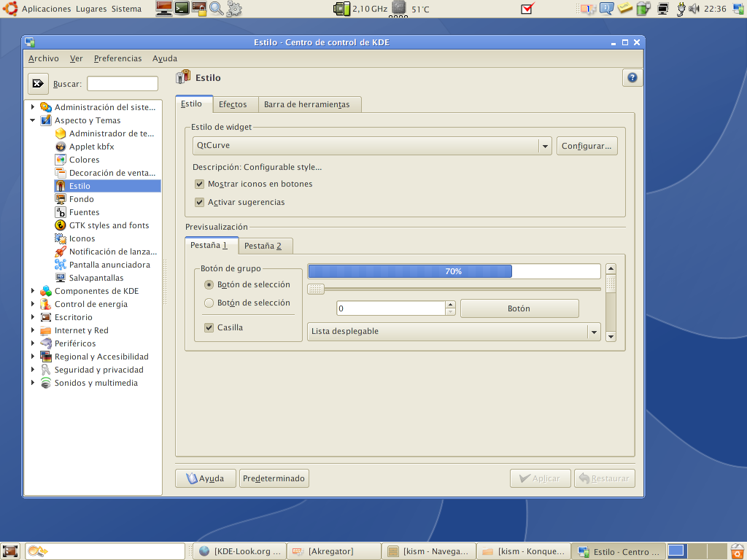Click the Sonidos y multimedia icon
The width and height of the screenshot is (747, 560).
point(46,383)
